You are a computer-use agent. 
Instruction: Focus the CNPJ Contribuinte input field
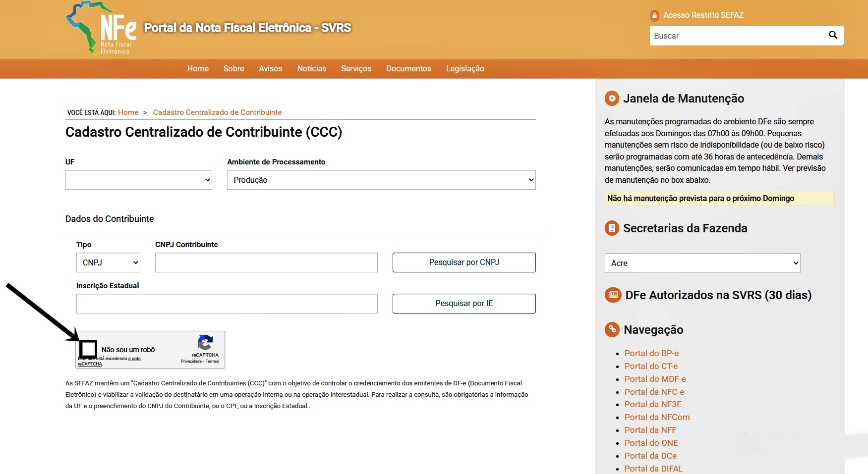click(x=266, y=263)
